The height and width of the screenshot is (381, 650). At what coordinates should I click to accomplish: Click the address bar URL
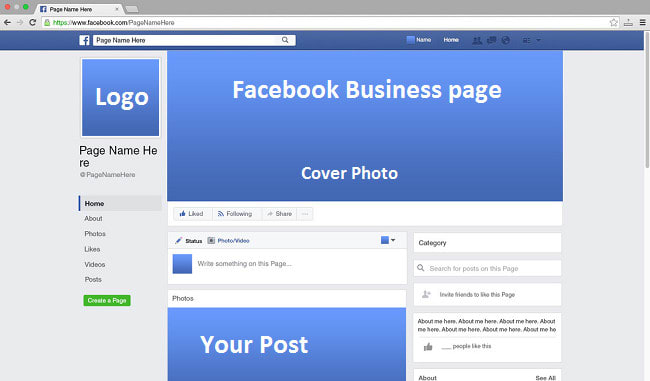[114, 22]
